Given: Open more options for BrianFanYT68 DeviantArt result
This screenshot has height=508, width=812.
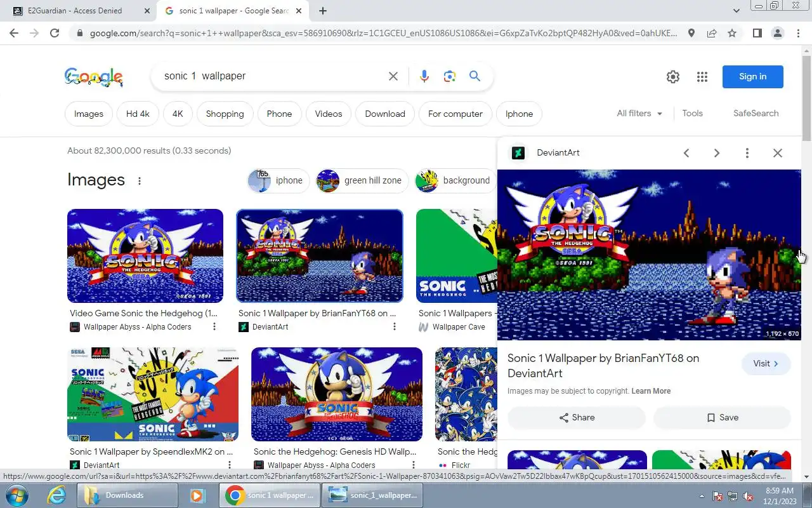Looking at the screenshot, I should coord(395,327).
